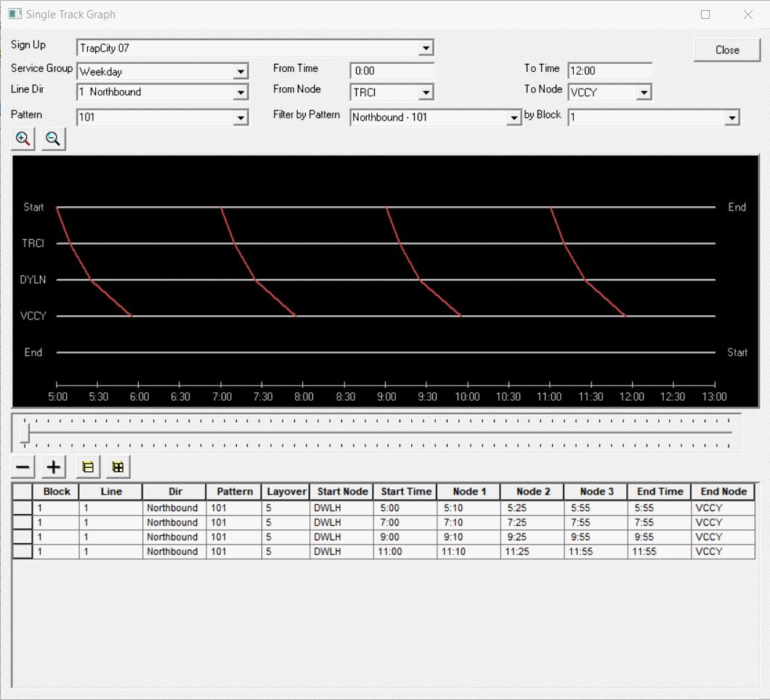Screen dimensions: 770x700
Task: Expand the From Node dropdown
Action: pos(427,92)
